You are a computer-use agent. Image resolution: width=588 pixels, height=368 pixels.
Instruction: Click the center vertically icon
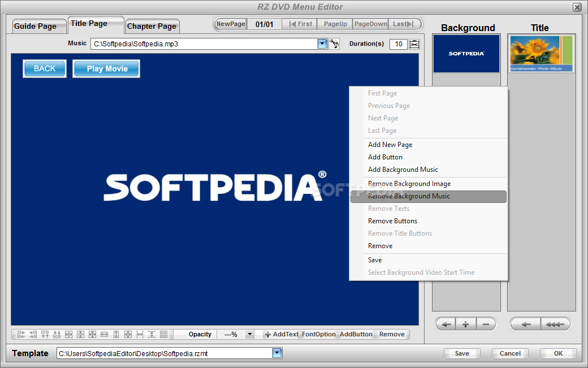click(x=81, y=334)
